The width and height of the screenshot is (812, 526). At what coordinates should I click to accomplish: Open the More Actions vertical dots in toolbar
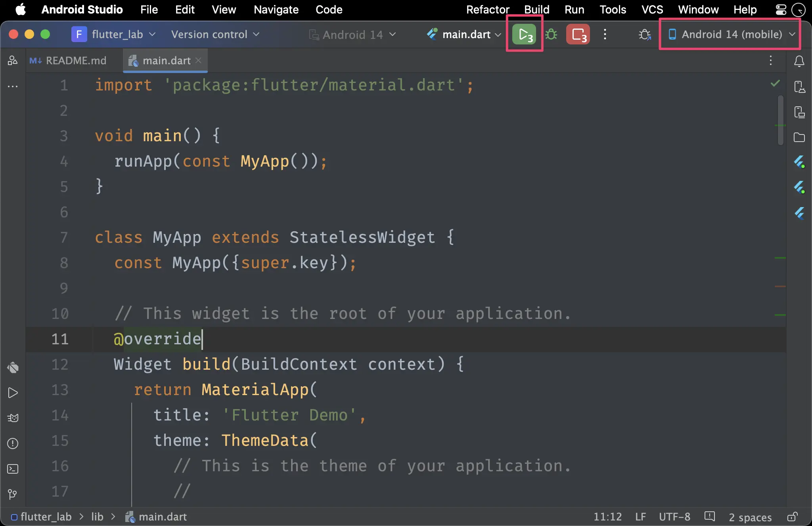click(605, 34)
